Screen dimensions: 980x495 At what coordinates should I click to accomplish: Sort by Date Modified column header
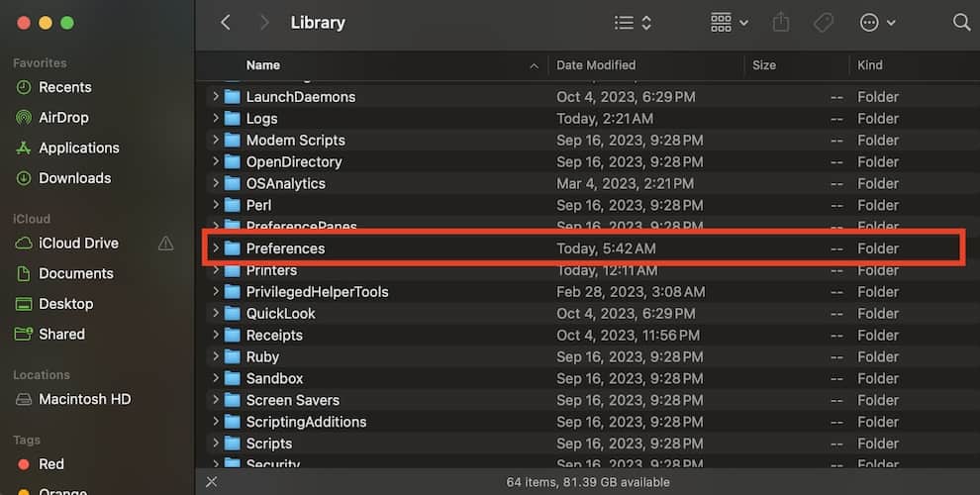coord(597,65)
